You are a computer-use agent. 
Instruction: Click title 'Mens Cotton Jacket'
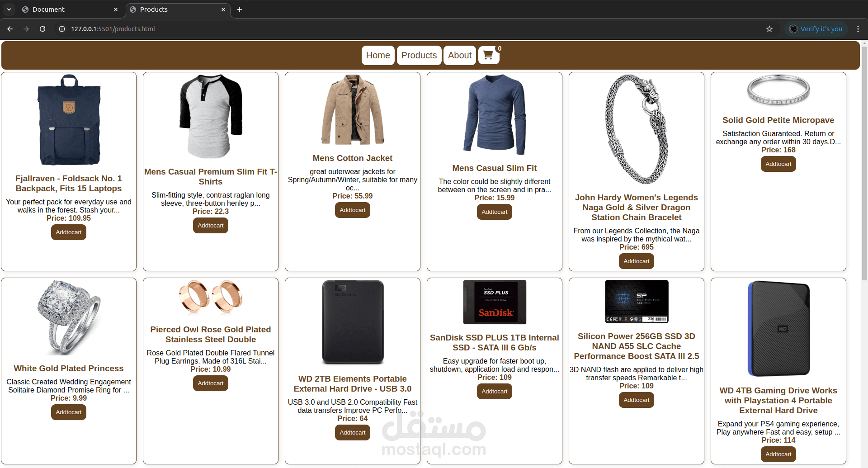[x=353, y=158]
